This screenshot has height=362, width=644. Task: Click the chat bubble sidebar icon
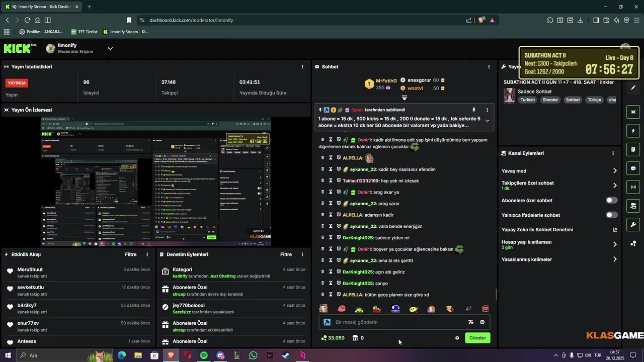(x=633, y=168)
